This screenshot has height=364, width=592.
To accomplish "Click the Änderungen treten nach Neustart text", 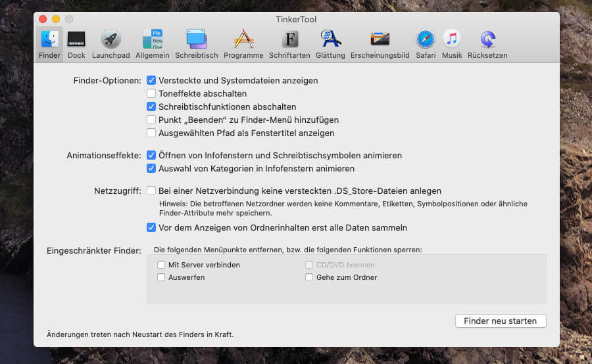I will 140,334.
